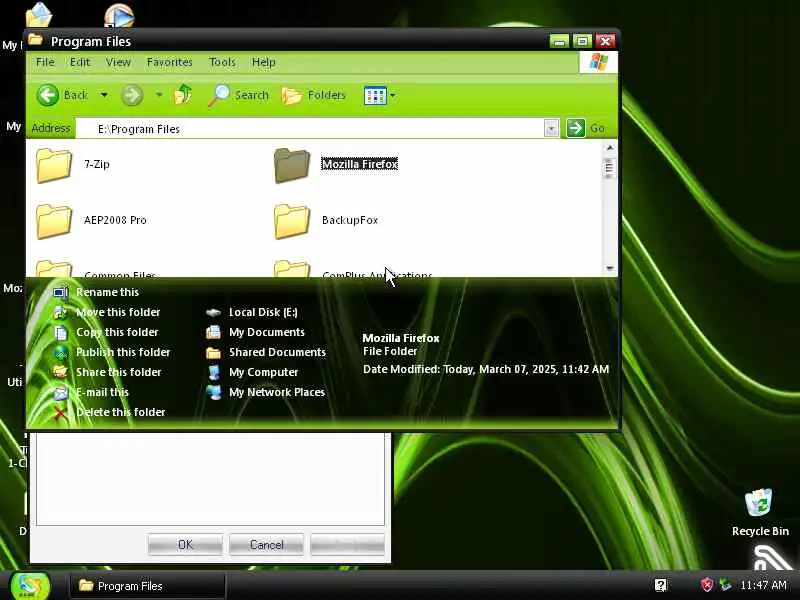Click the Go arrow button
The image size is (800, 600).
coord(576,128)
